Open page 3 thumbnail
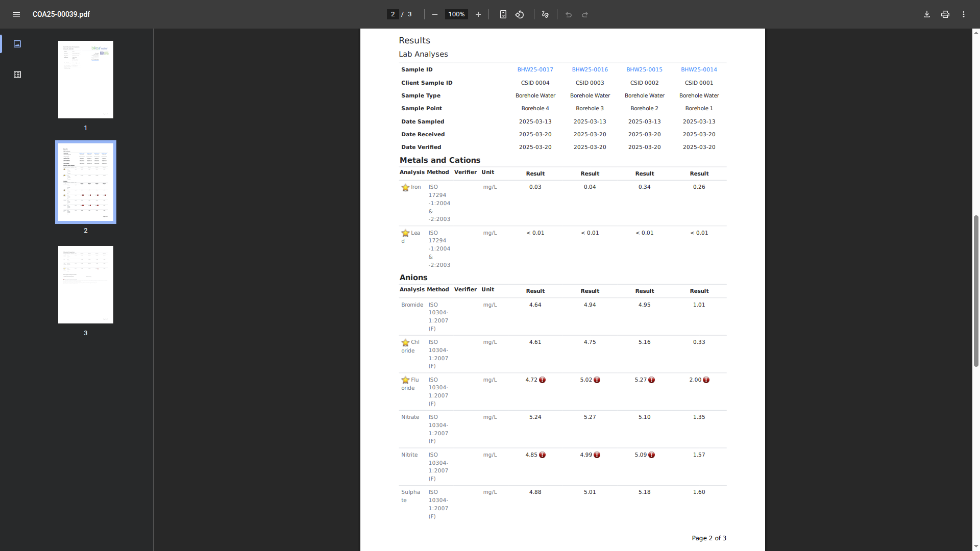 point(86,285)
